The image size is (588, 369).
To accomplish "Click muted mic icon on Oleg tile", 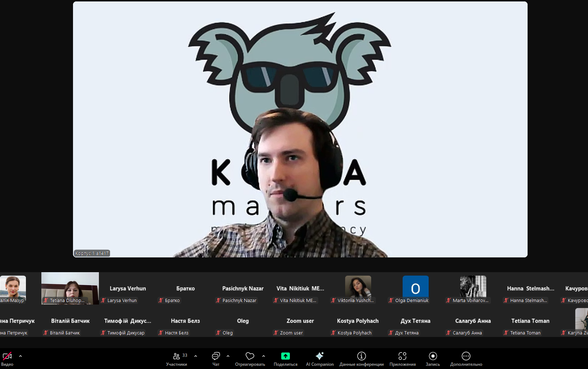I will [218, 333].
